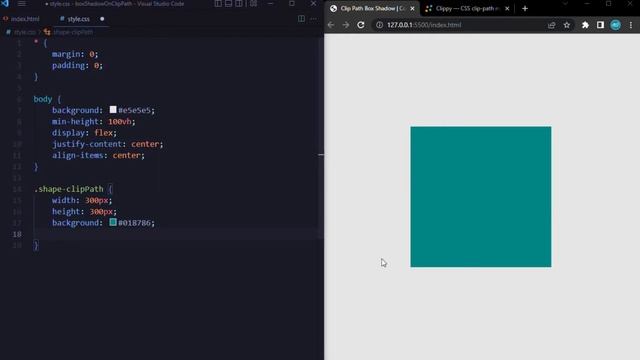Split the editor to the right
The image size is (640, 360).
coord(301,18)
